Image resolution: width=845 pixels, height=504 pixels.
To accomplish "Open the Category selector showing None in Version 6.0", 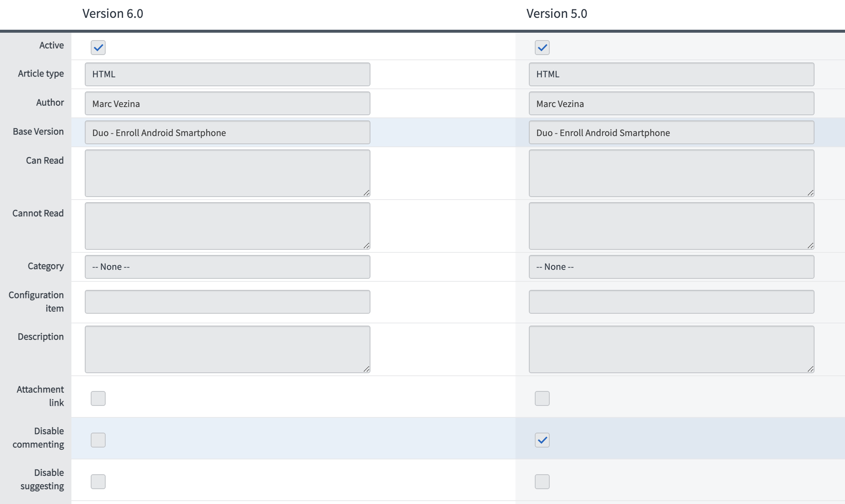I will tap(227, 266).
